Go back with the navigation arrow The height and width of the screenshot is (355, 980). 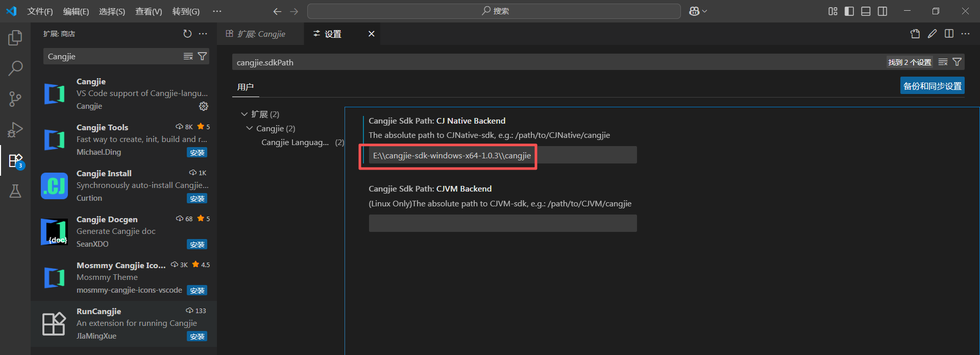pos(277,11)
